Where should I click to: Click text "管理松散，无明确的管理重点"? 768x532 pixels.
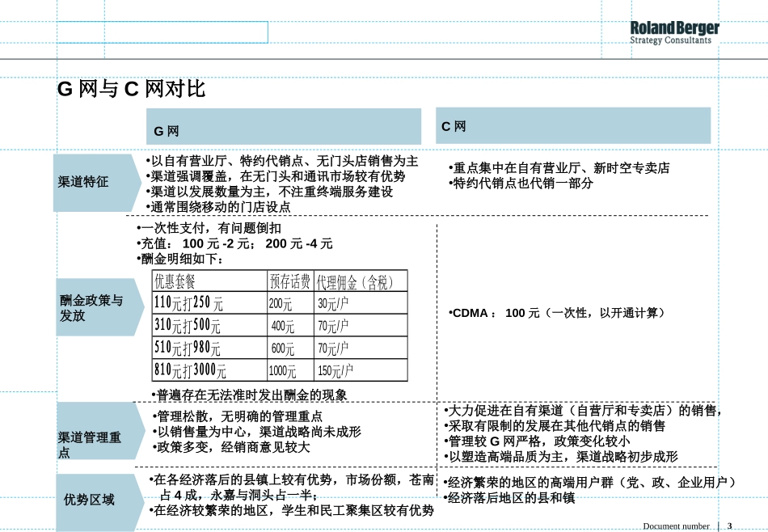coord(239,416)
